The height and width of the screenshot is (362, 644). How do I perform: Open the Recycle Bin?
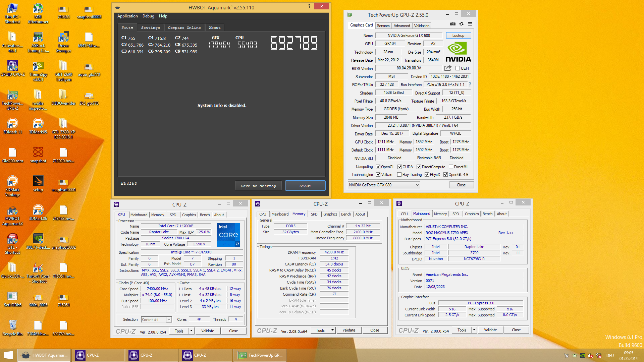[x=13, y=328]
